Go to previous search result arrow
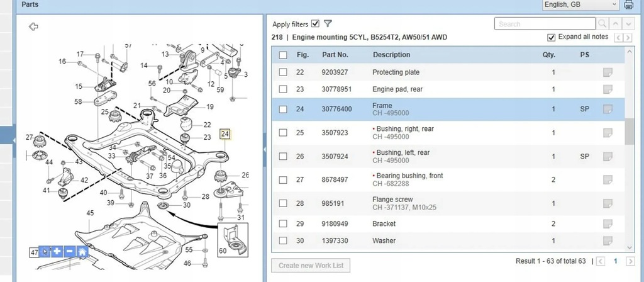 coord(615,24)
